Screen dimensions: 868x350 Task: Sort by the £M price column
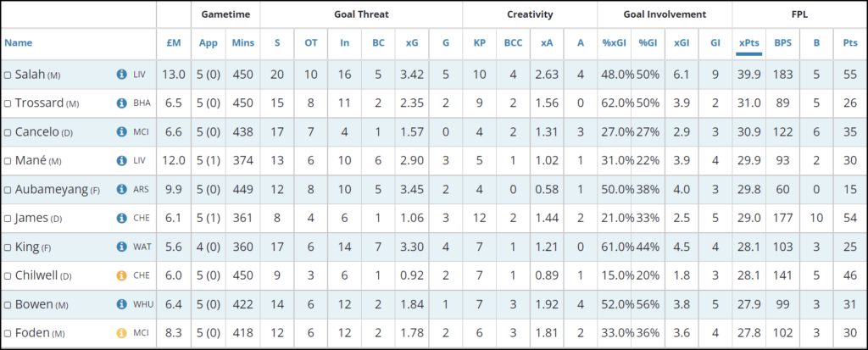[173, 42]
